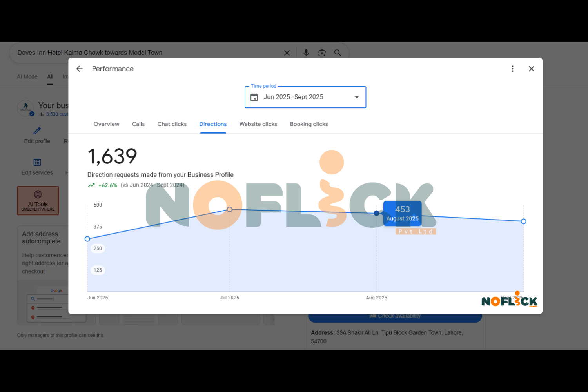Screen dimensions: 588x392
Task: Open the AI Mode search tab
Action: click(27, 77)
